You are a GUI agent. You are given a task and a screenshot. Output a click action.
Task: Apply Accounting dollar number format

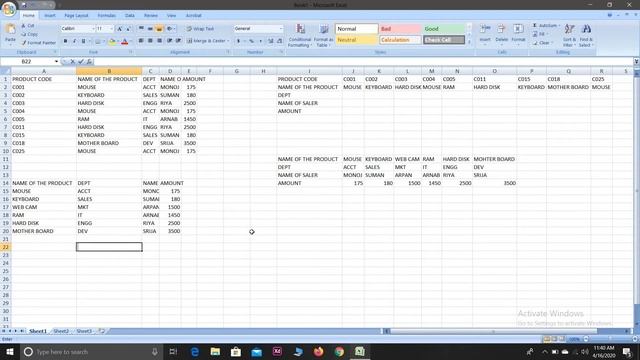point(239,41)
